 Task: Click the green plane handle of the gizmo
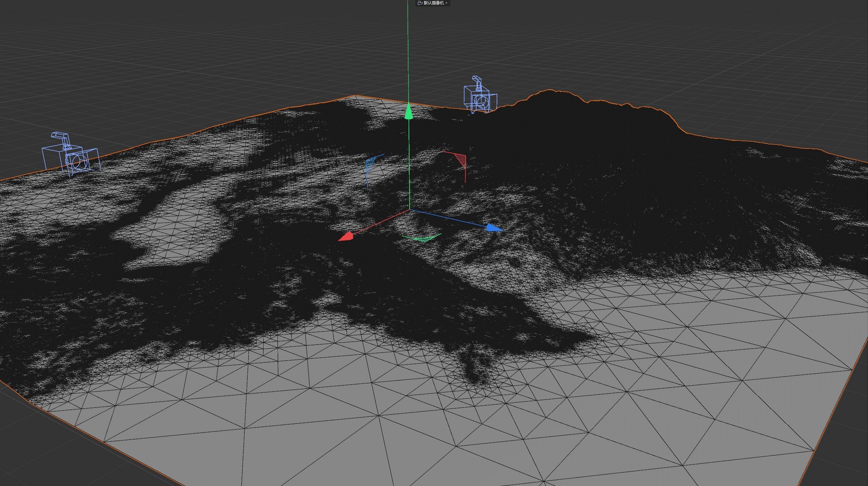click(422, 237)
